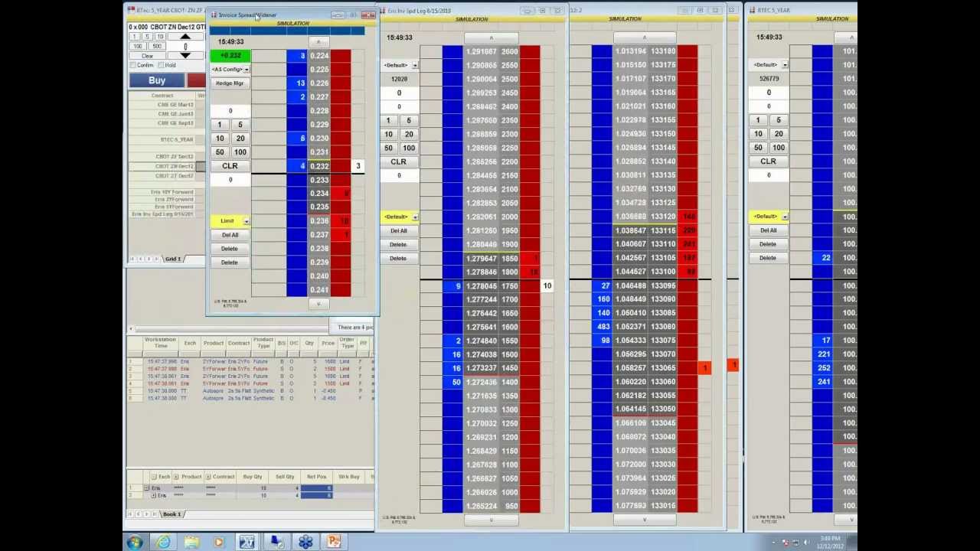The height and width of the screenshot is (551, 980).
Task: Click CLR in Invoice Spread Widener window
Action: pyautogui.click(x=230, y=166)
